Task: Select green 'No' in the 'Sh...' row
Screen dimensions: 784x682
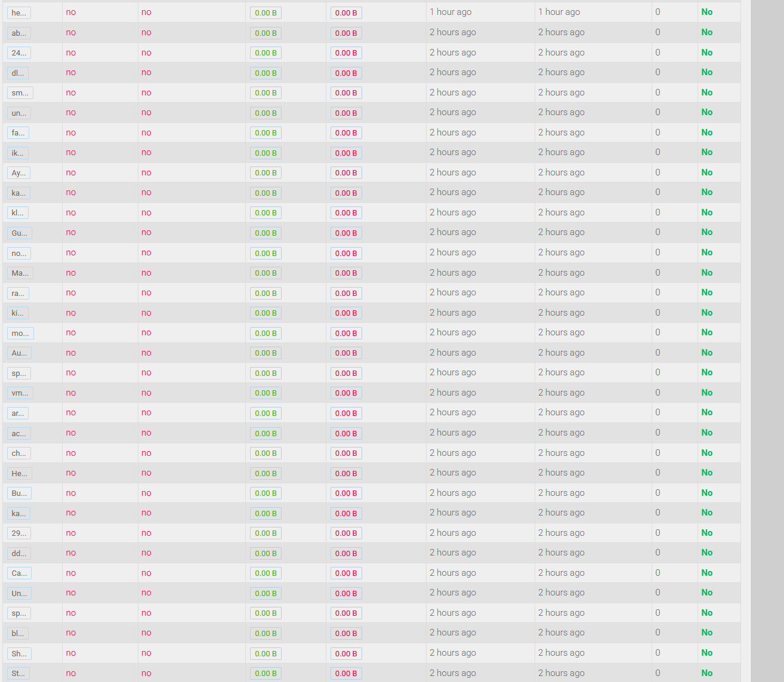Action: pos(707,653)
